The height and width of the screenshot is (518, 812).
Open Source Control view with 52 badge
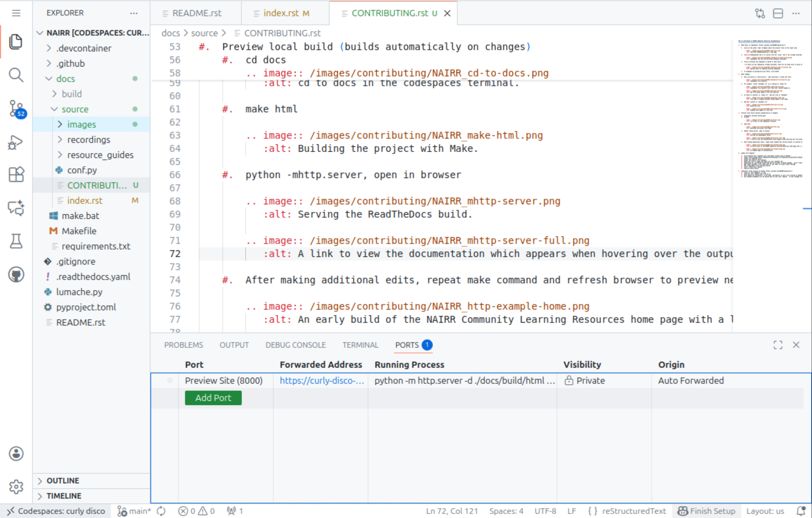(16, 109)
